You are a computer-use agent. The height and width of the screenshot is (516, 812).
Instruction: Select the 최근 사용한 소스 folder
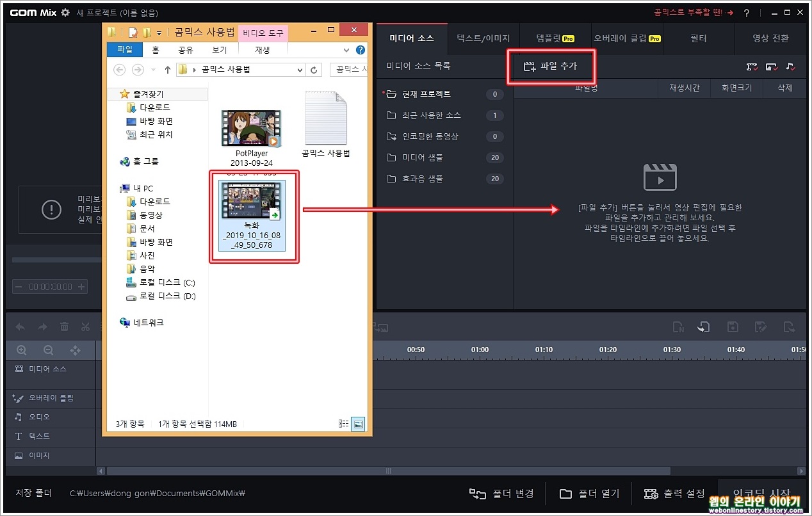(x=444, y=115)
